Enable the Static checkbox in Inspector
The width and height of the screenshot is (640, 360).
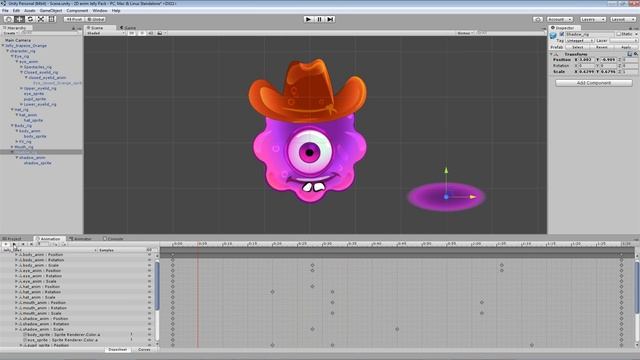click(619, 34)
